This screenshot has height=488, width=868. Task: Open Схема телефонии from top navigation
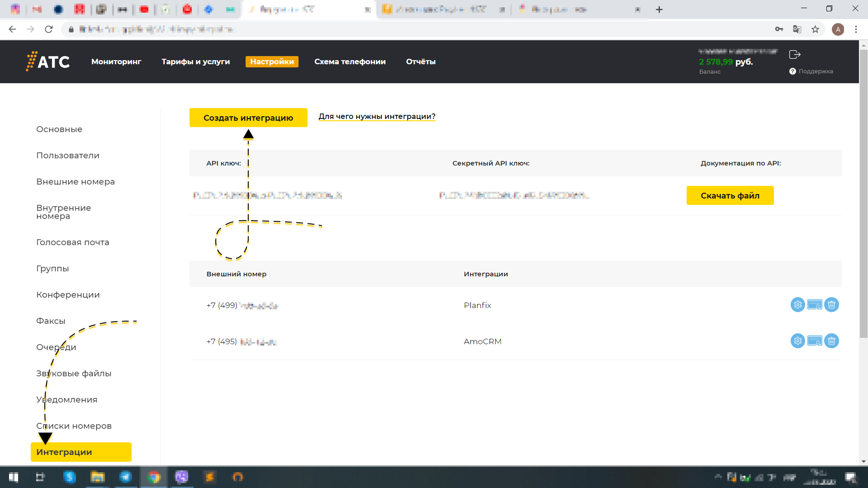(350, 62)
